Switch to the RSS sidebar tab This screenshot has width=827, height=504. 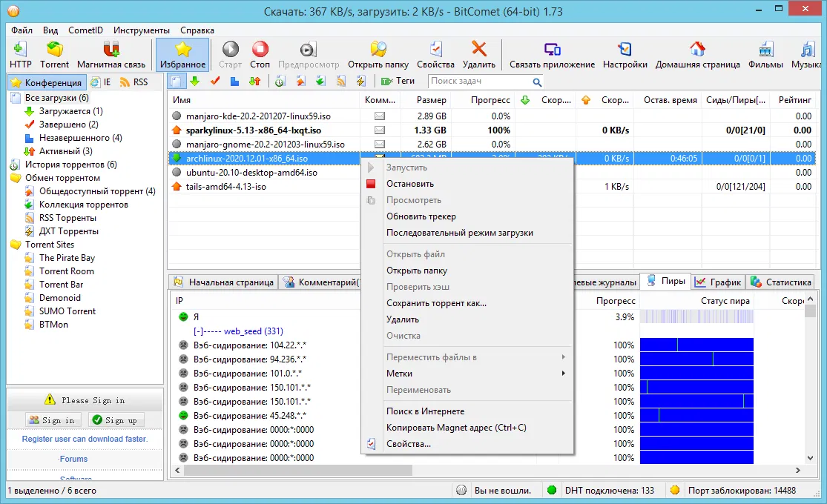point(134,82)
